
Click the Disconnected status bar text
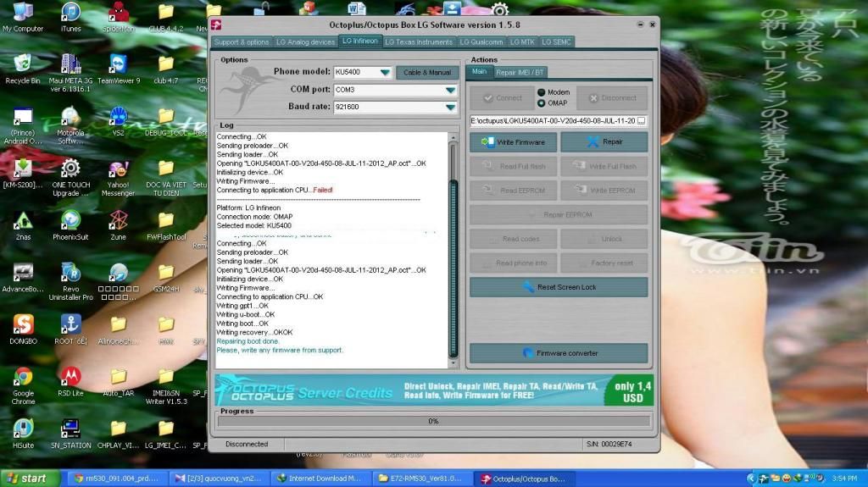pos(247,445)
